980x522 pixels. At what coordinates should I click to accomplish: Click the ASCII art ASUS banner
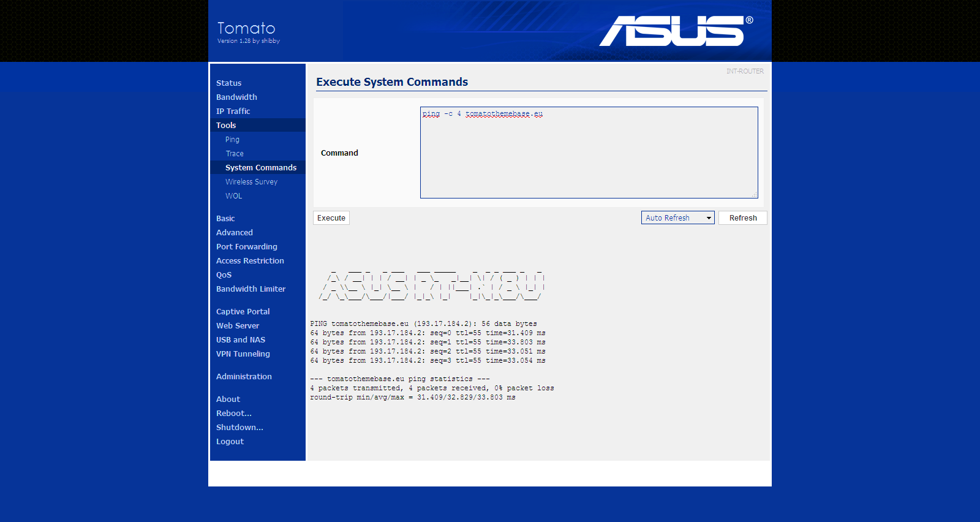(x=432, y=286)
